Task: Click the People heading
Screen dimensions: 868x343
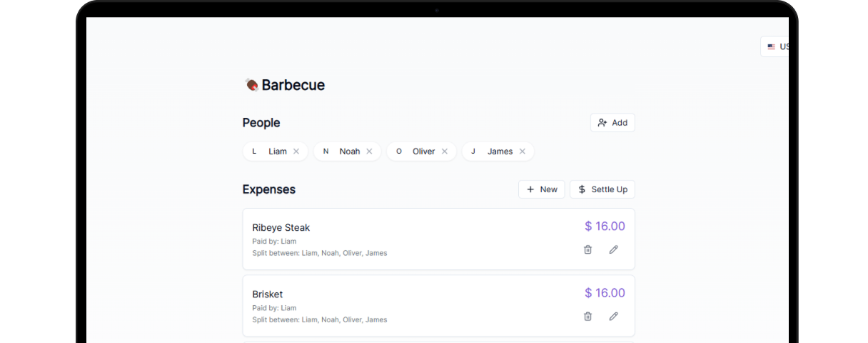Action: click(x=261, y=123)
